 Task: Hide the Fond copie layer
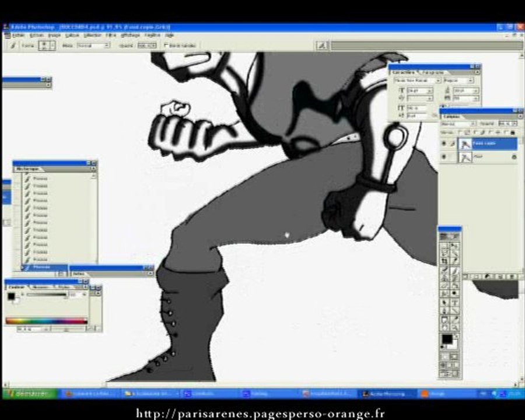[444, 143]
